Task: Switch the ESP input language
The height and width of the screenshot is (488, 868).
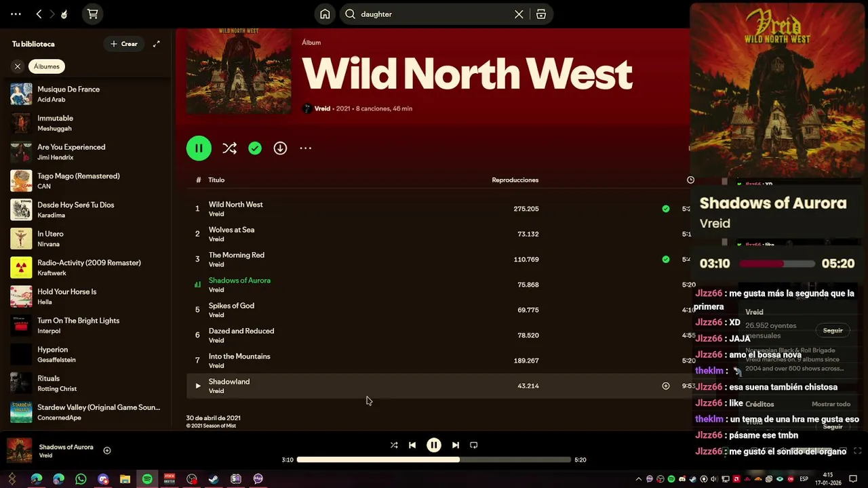Action: click(x=804, y=479)
